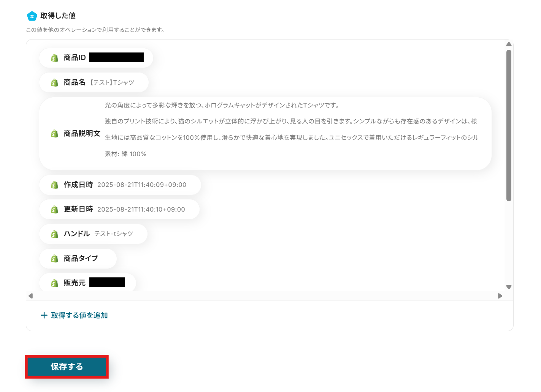Select the 商品説明文 label
Image resolution: width=541 pixels, height=392 pixels.
pyautogui.click(x=82, y=134)
